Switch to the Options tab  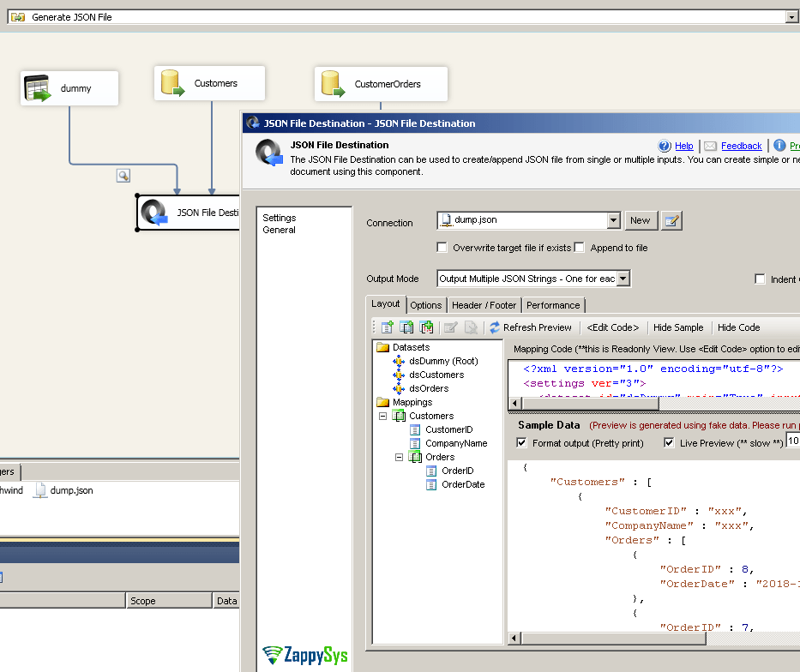pyautogui.click(x=425, y=304)
